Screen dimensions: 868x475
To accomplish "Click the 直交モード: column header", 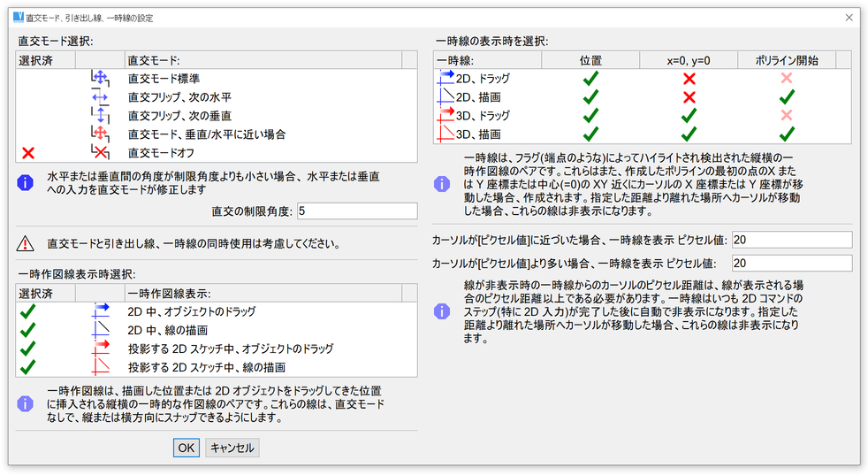I will 262,59.
